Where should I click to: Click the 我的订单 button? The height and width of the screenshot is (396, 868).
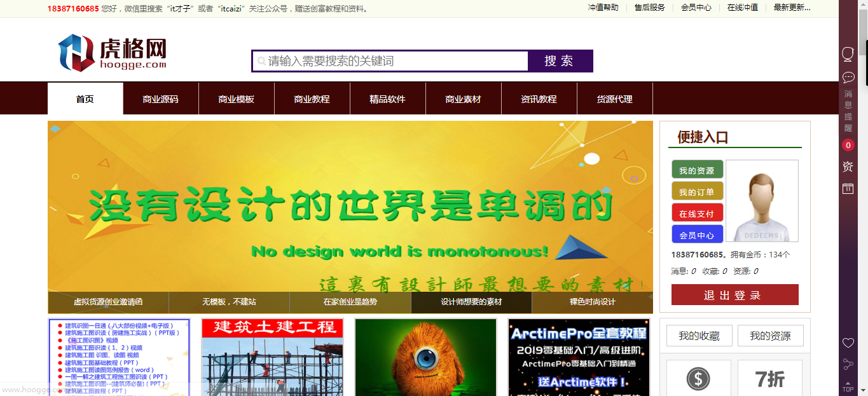tap(698, 191)
